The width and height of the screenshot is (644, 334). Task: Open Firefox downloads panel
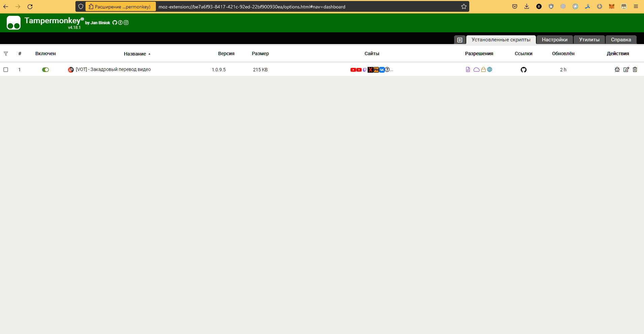tap(527, 6)
